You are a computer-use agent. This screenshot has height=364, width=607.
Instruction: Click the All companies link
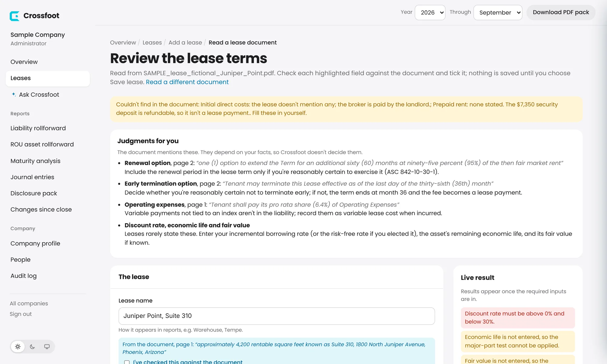pyautogui.click(x=29, y=303)
